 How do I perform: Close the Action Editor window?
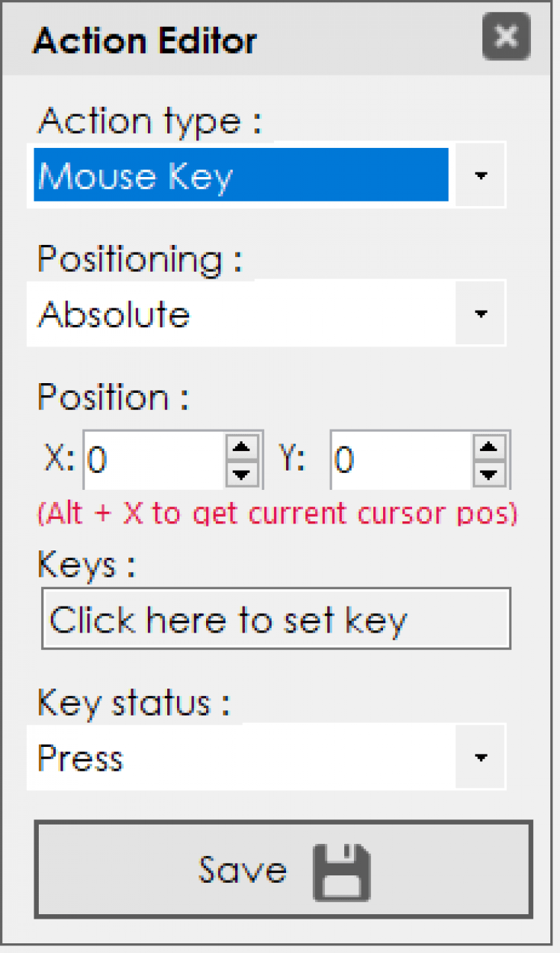point(505,37)
